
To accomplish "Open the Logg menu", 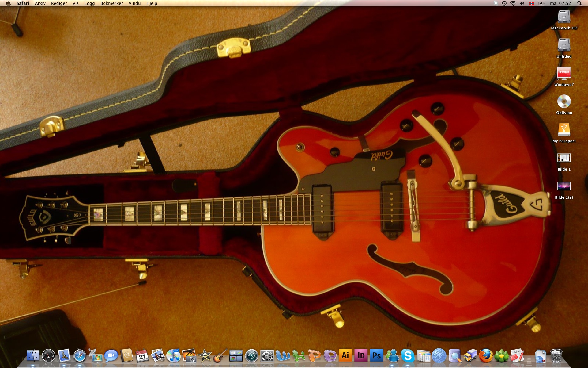I will coord(89,3).
